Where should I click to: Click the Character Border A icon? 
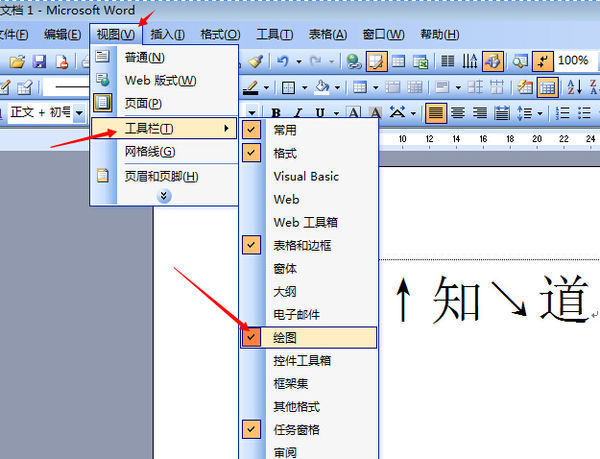354,113
